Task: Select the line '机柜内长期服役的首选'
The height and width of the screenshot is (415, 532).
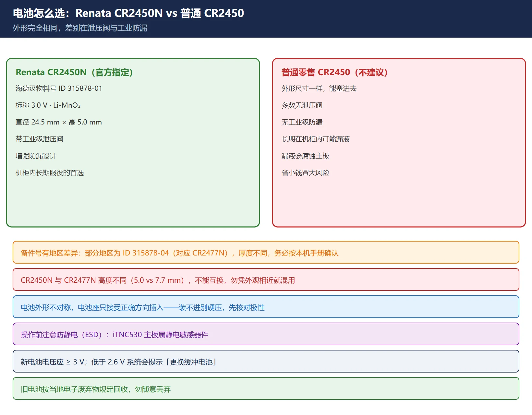Action: point(50,173)
